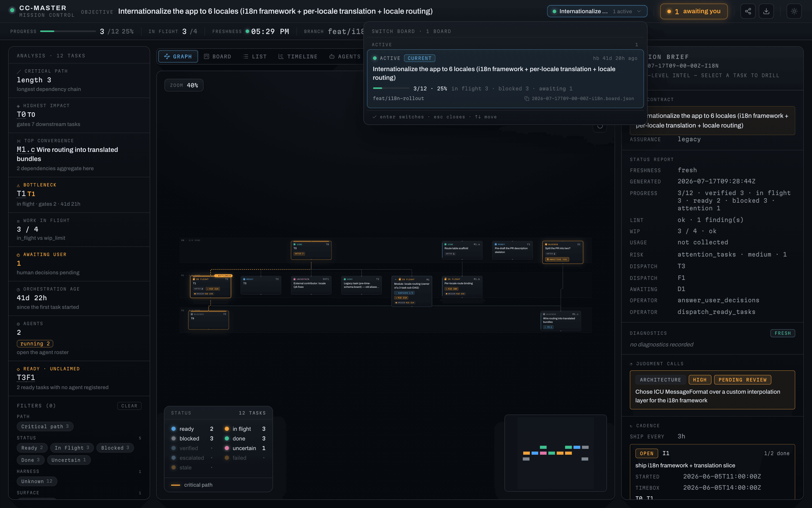Click the download export icon
This screenshot has width=812, height=508.
766,11
